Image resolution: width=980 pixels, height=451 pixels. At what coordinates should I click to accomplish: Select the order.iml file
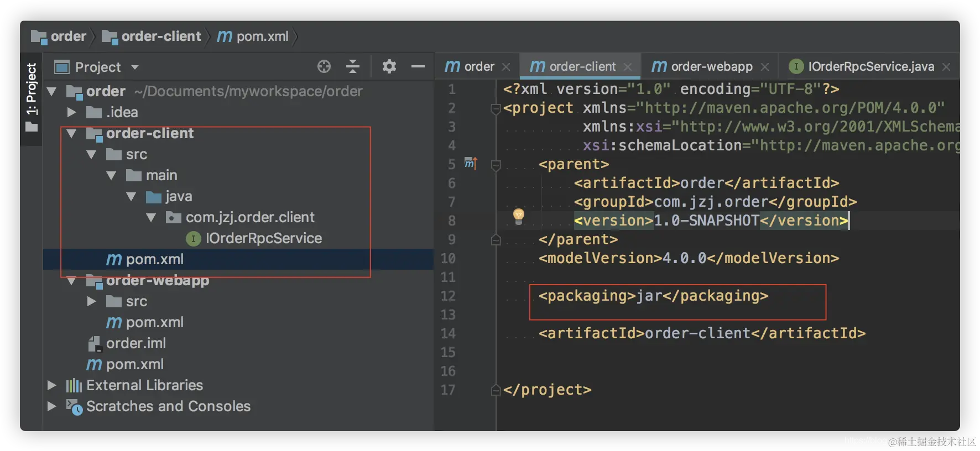[135, 343]
